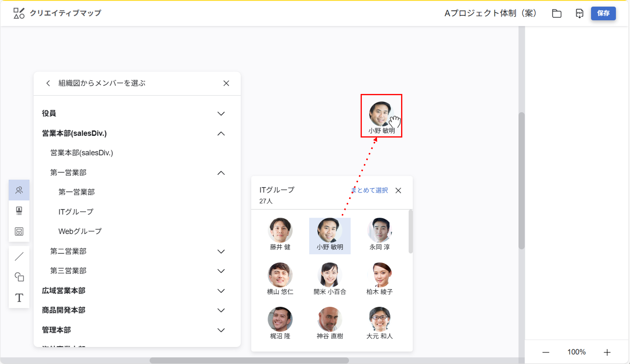Collapse the 営業本部(salesDiv.) section
The height and width of the screenshot is (364, 630).
[x=221, y=134]
